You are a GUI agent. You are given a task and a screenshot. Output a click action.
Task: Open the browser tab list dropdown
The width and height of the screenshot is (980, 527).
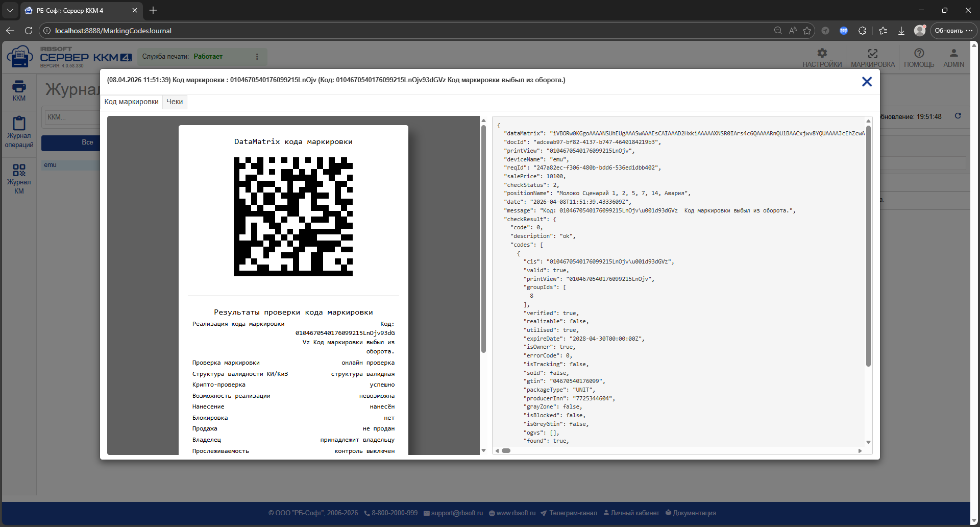tap(10, 10)
